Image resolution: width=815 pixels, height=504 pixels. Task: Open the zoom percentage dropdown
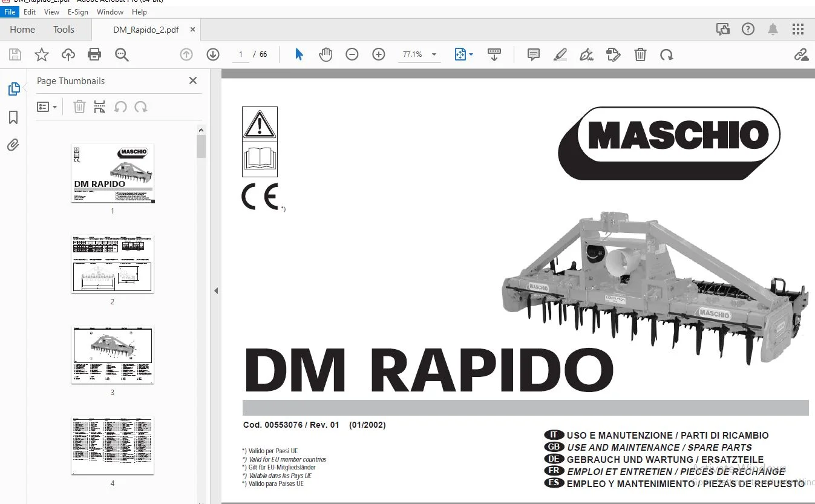pos(434,54)
